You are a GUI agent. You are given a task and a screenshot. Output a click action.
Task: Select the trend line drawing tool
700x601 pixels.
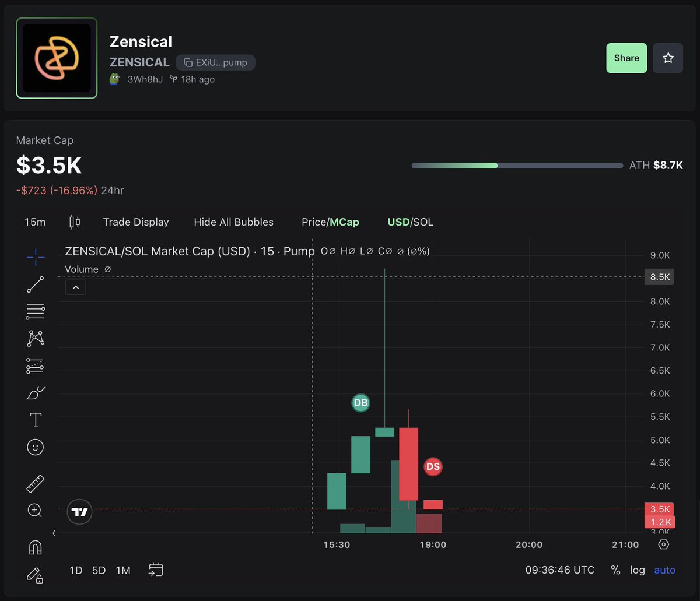36,284
